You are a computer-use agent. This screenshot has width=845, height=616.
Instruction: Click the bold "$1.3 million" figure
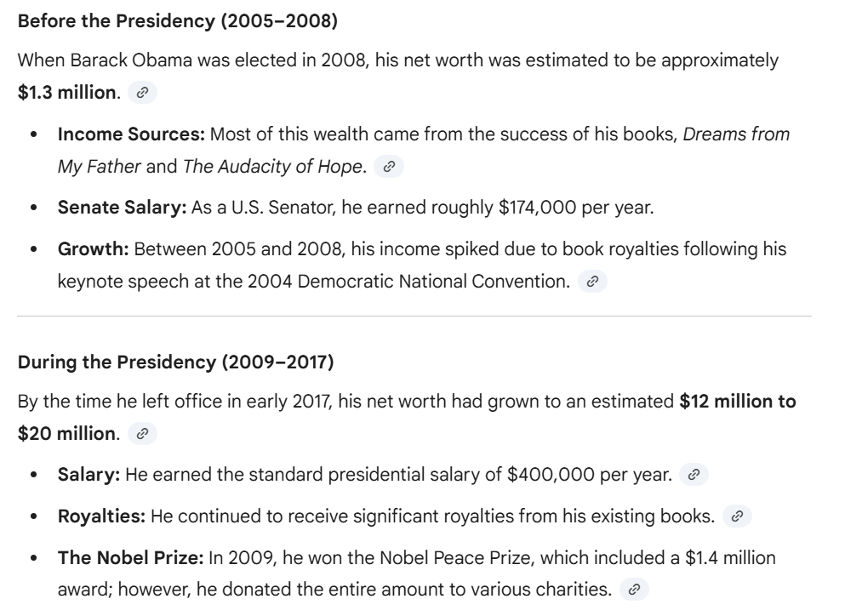67,93
